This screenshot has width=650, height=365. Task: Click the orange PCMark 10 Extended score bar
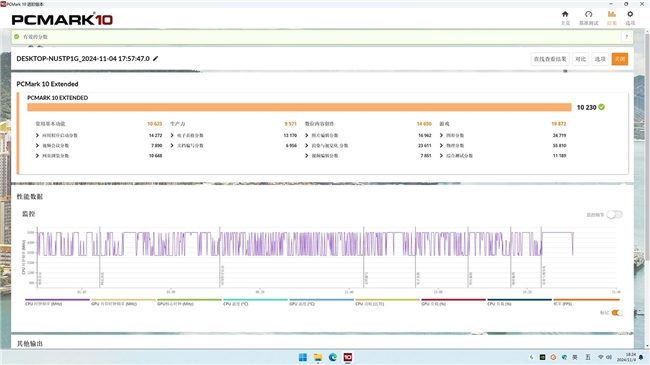(x=299, y=107)
